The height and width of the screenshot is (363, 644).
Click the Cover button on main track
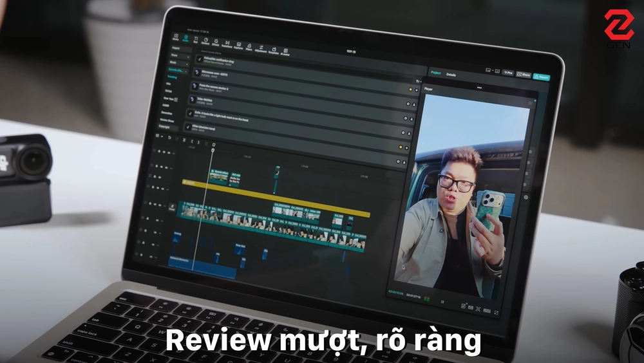(172, 207)
